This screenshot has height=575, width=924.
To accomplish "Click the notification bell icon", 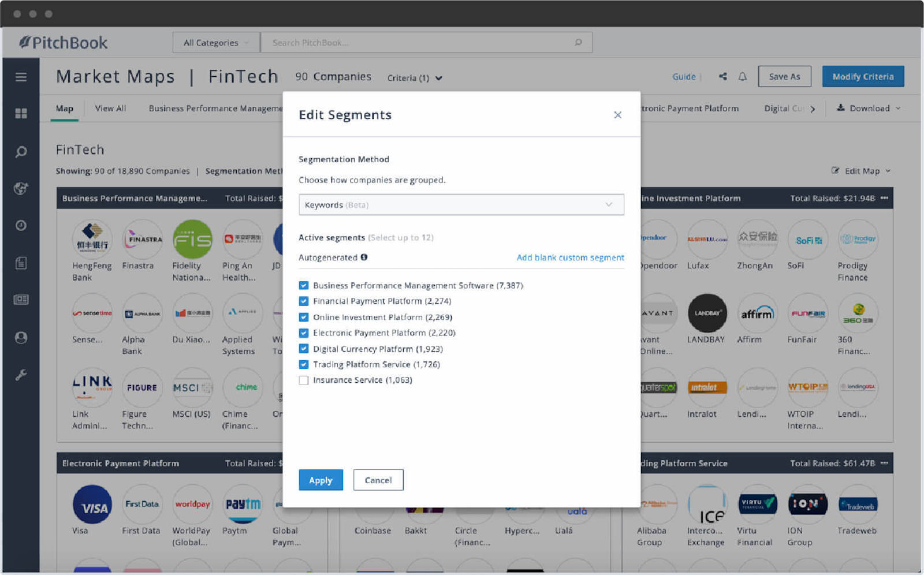I will click(743, 76).
